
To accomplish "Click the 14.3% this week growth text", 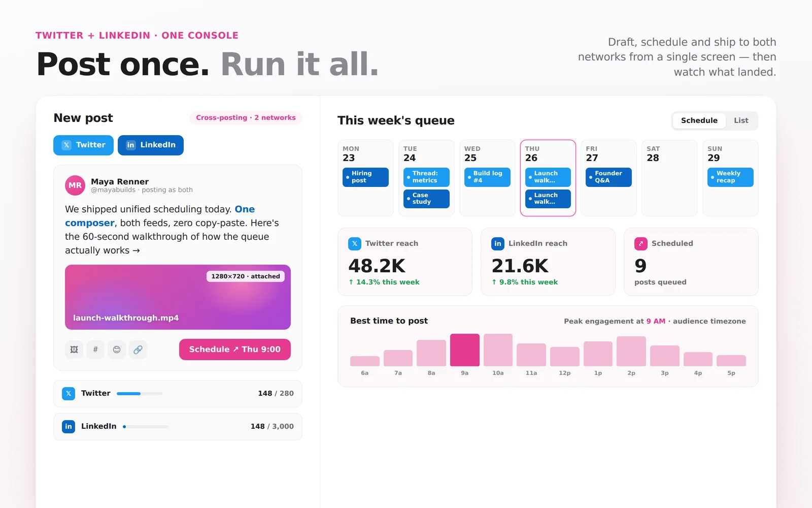I will coord(384,282).
